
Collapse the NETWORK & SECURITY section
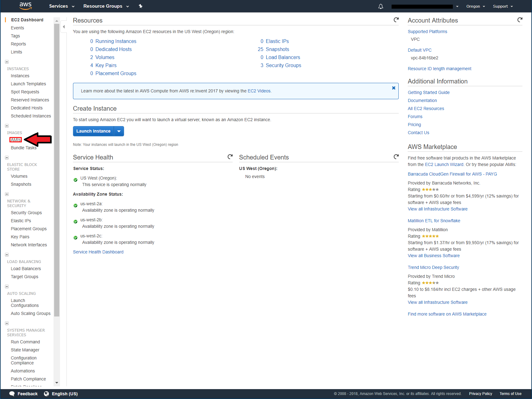click(7, 194)
